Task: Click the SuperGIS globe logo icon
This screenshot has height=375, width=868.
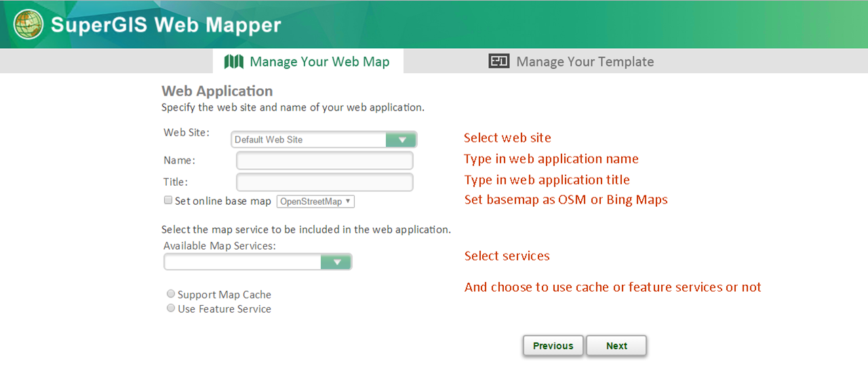Action: [x=28, y=25]
